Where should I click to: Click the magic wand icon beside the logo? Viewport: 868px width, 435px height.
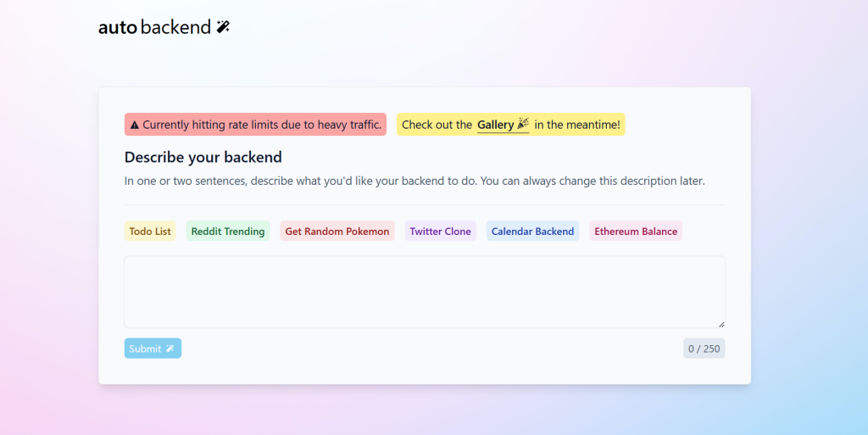223,27
